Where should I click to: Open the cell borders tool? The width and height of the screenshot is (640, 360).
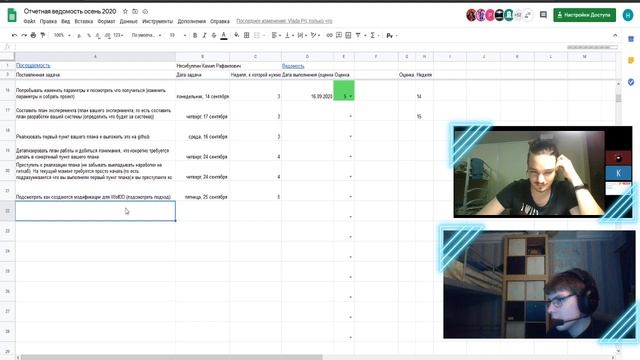coord(247,36)
